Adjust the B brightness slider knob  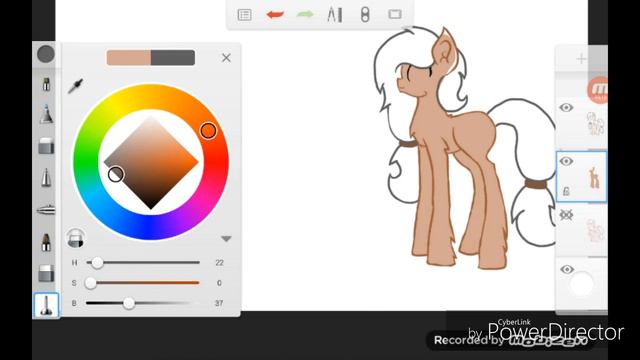click(x=129, y=303)
